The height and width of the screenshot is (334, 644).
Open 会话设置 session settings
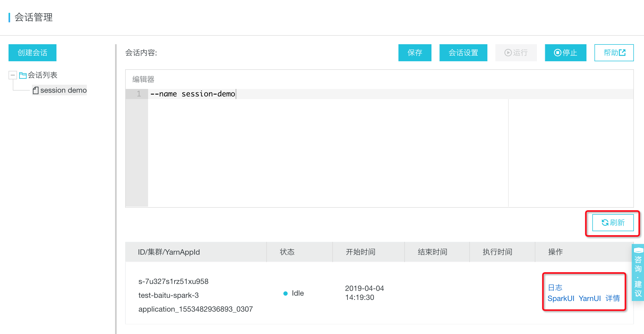coord(463,53)
